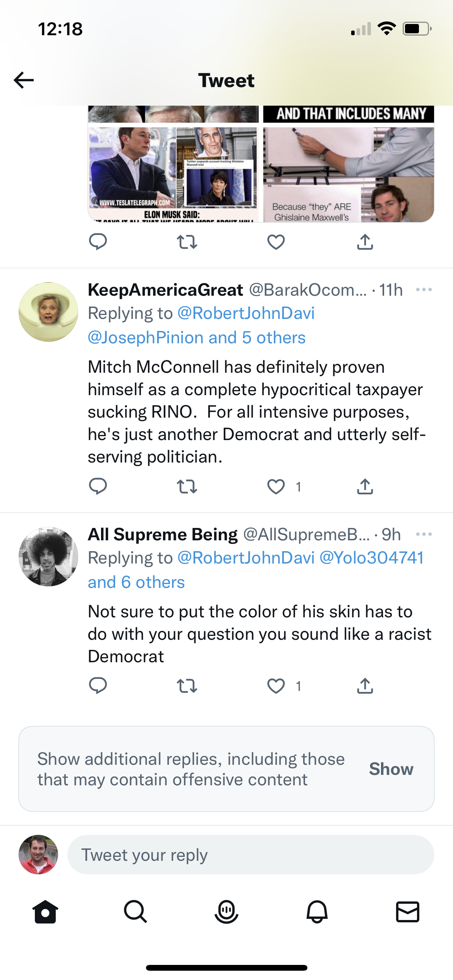Open the Notifications bell tab
The height and width of the screenshot is (980, 453).
click(x=317, y=911)
